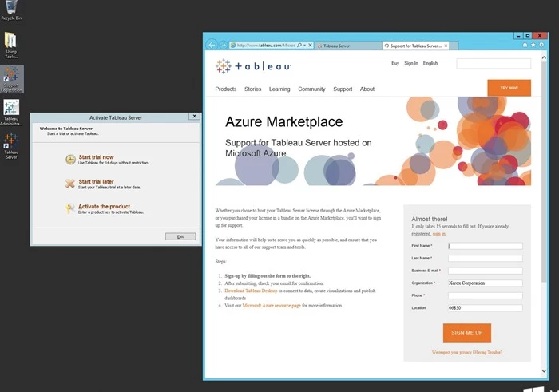559x392 pixels.
Task: Click the Exit button in activation dialog
Action: [x=180, y=236]
